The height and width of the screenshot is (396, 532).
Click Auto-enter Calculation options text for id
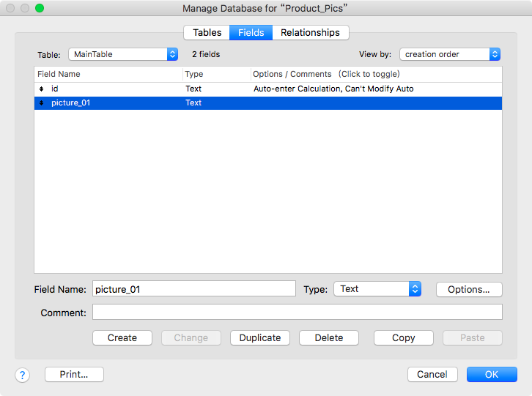point(333,89)
